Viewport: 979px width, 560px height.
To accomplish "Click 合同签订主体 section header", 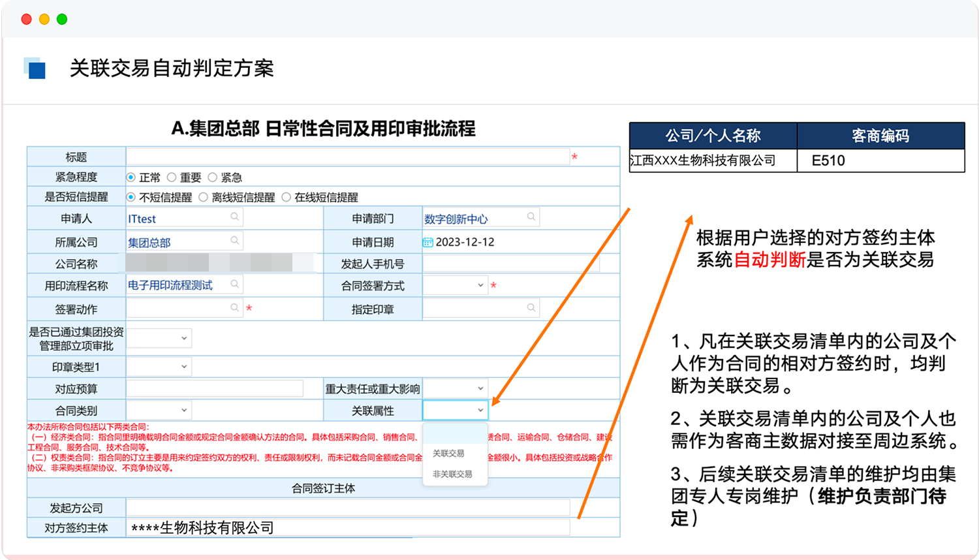I will (323, 488).
